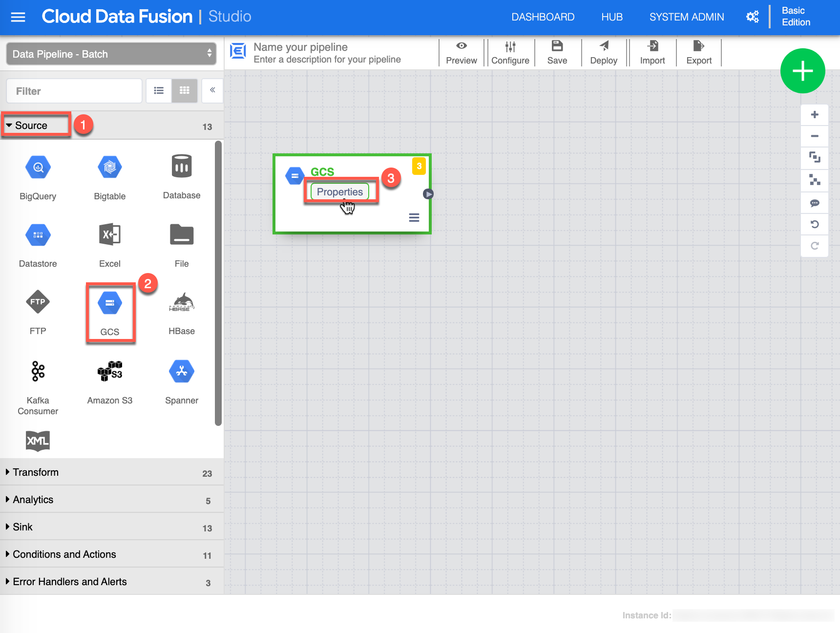
Task: Expand the Sink plugin section
Action: [x=22, y=527]
